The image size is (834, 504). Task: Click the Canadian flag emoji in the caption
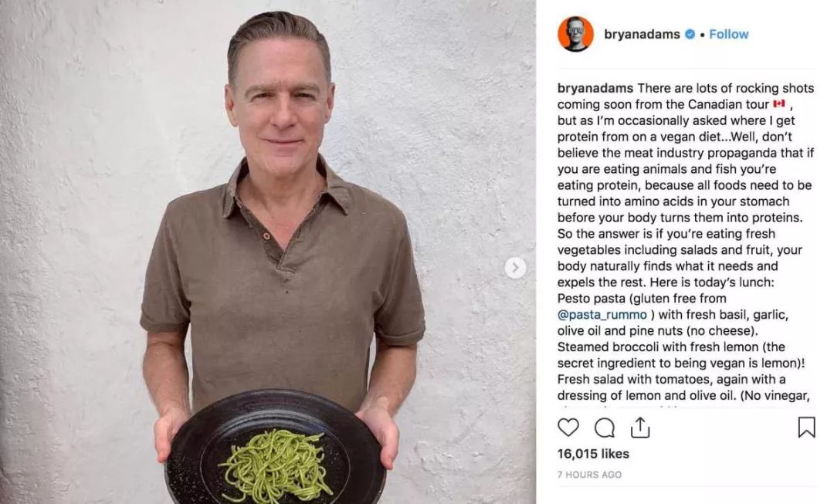pos(778,103)
